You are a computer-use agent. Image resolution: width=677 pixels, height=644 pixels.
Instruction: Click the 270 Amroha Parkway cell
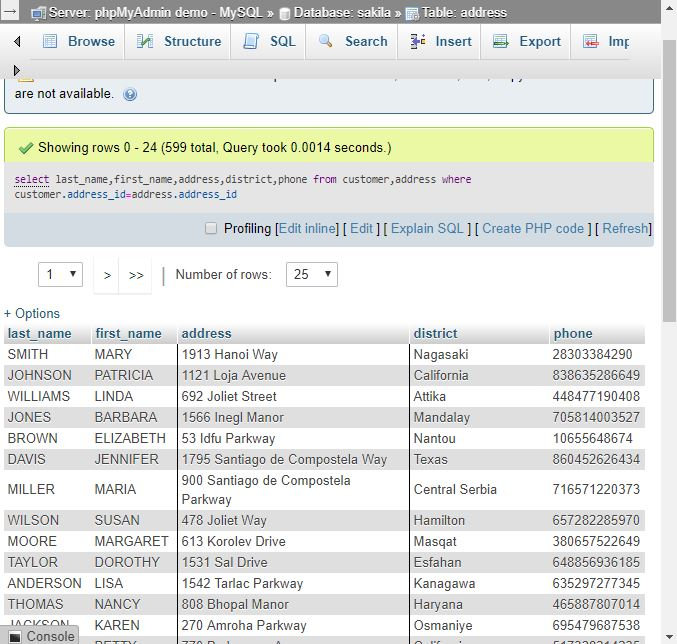(x=293, y=625)
